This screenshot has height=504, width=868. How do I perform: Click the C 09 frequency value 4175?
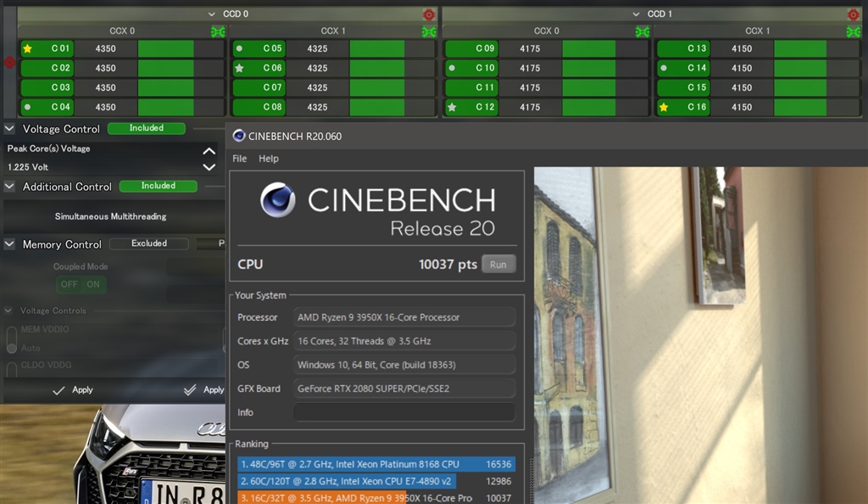coord(530,48)
